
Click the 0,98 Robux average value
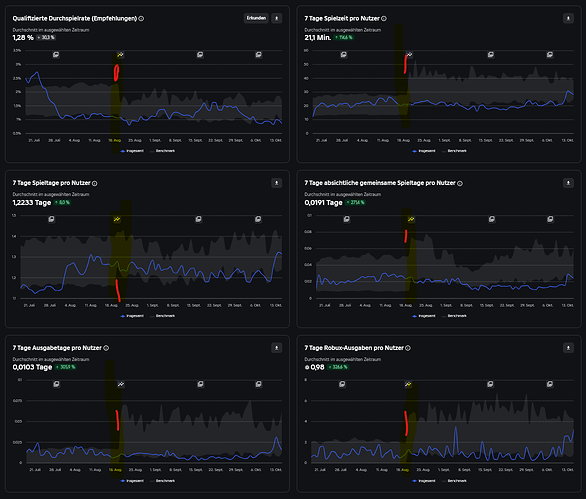point(315,367)
